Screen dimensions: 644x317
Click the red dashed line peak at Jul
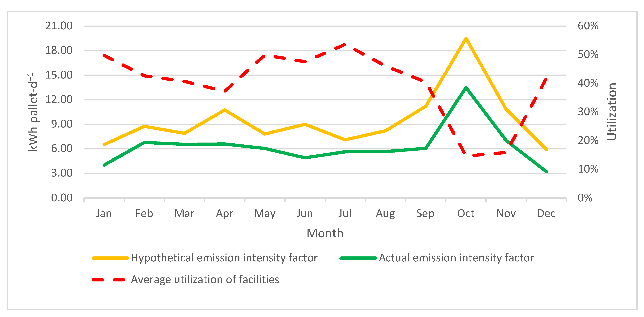tap(345, 45)
